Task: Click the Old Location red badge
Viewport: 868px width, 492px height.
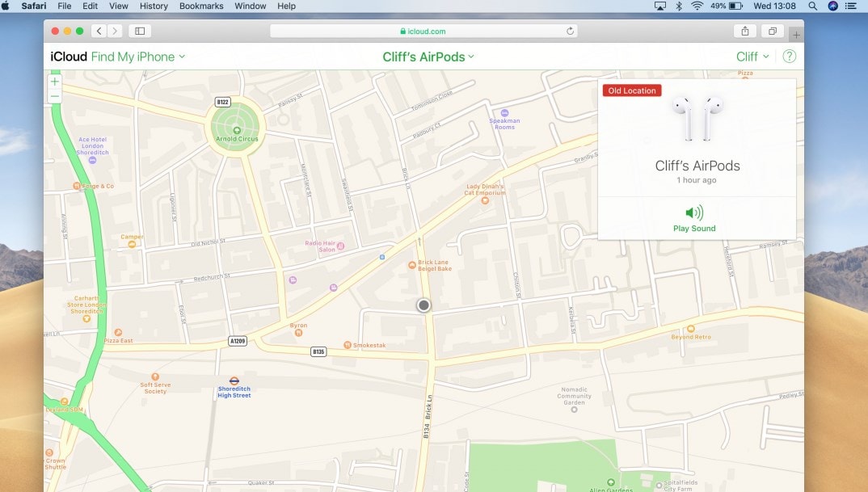Action: tap(632, 90)
